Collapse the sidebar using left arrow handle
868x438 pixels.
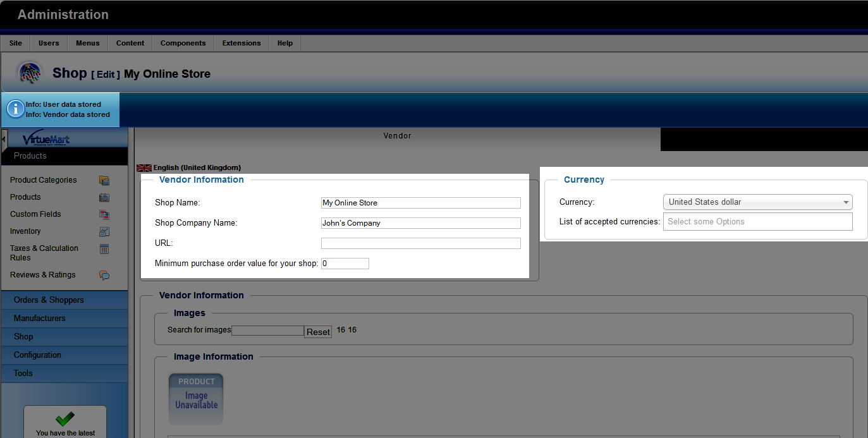4,139
